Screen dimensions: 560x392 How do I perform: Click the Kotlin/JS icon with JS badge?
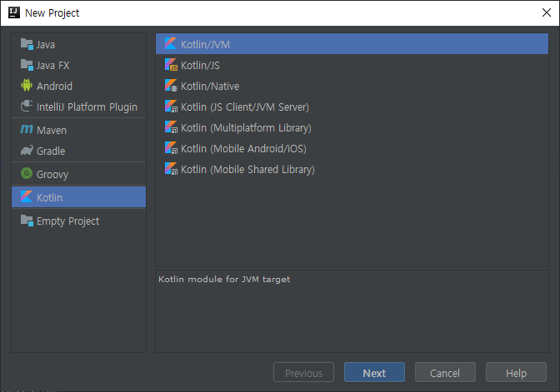(x=171, y=65)
